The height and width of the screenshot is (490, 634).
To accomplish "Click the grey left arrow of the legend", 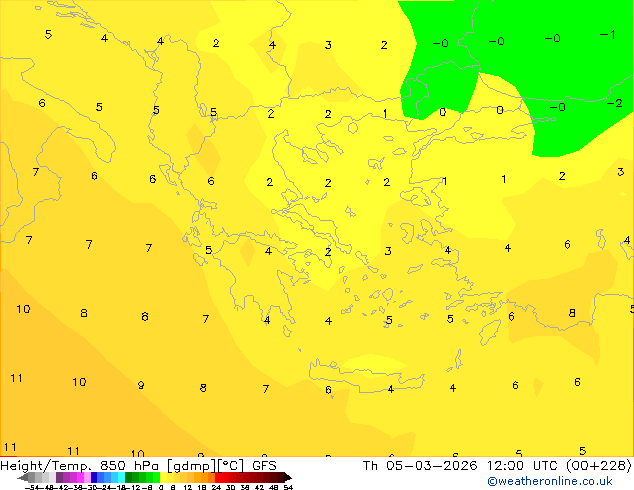I will pos(23,478).
